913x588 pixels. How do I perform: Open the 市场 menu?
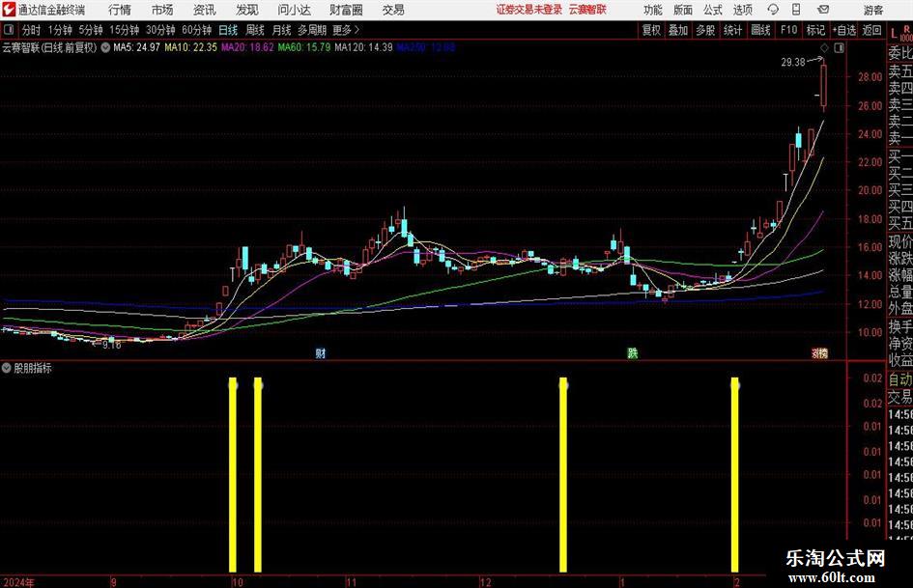click(162, 10)
